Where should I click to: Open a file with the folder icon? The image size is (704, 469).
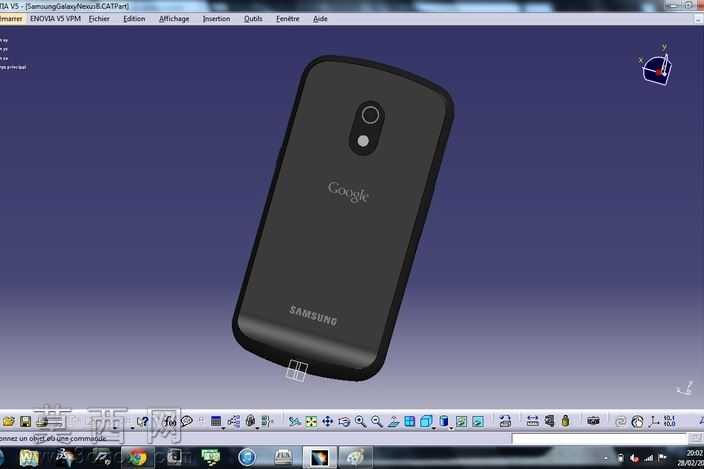point(9,421)
